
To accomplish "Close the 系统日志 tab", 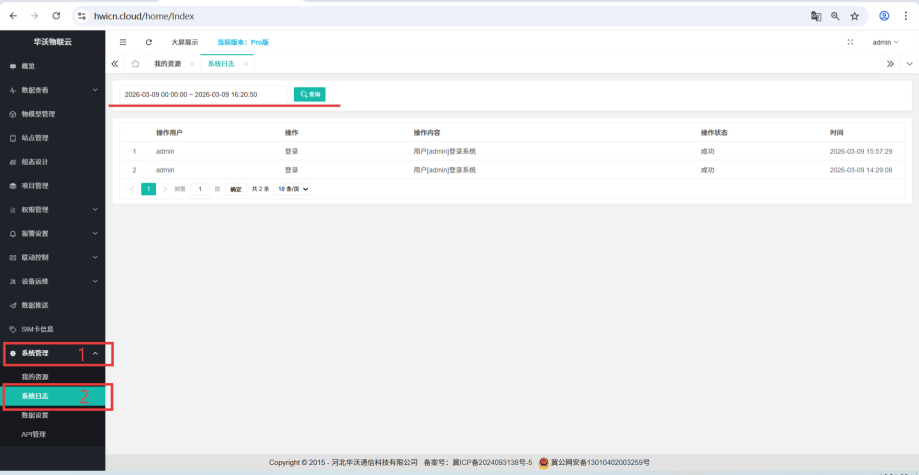I will 246,64.
